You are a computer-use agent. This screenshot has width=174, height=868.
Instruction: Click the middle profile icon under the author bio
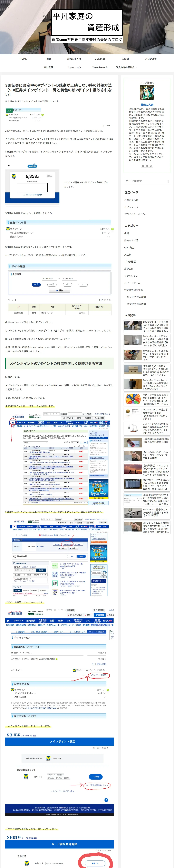(147, 166)
